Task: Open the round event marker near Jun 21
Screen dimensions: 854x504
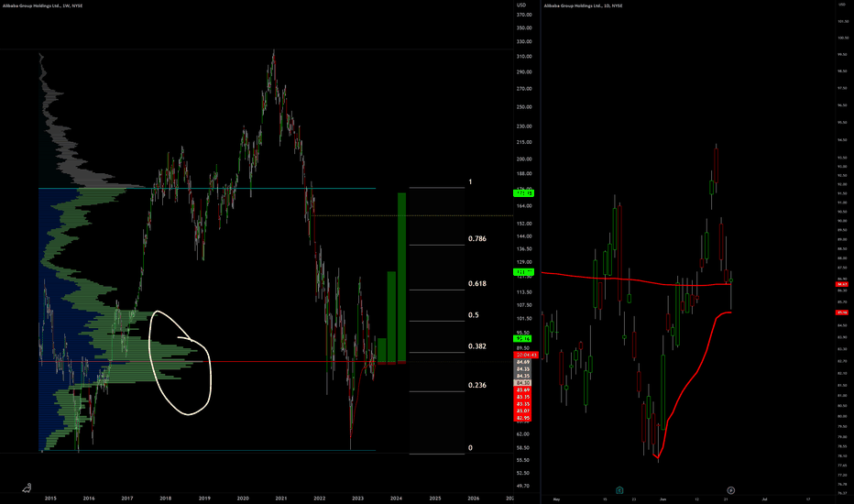Action: pyautogui.click(x=731, y=490)
